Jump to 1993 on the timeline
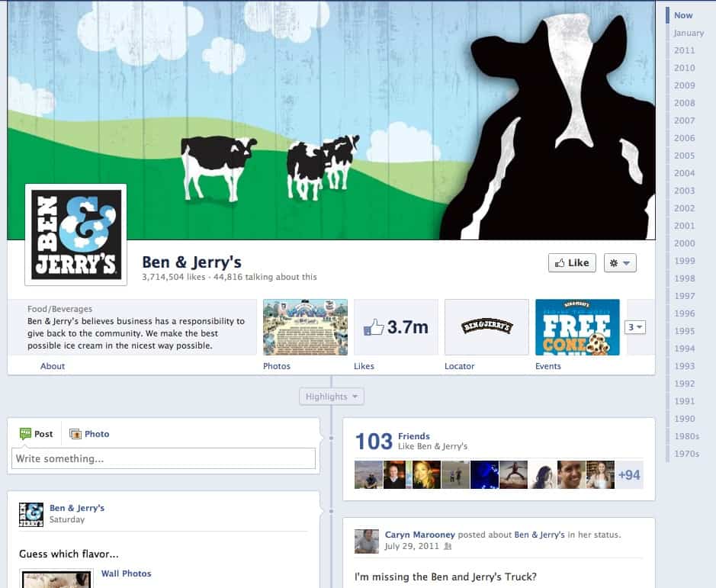Viewport: 716px width, 588px height. [685, 366]
